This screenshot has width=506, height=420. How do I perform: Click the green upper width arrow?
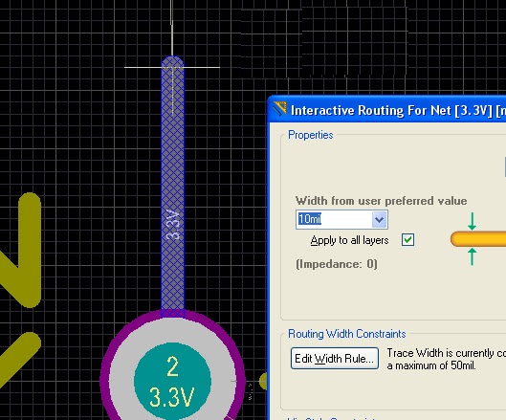pos(472,221)
